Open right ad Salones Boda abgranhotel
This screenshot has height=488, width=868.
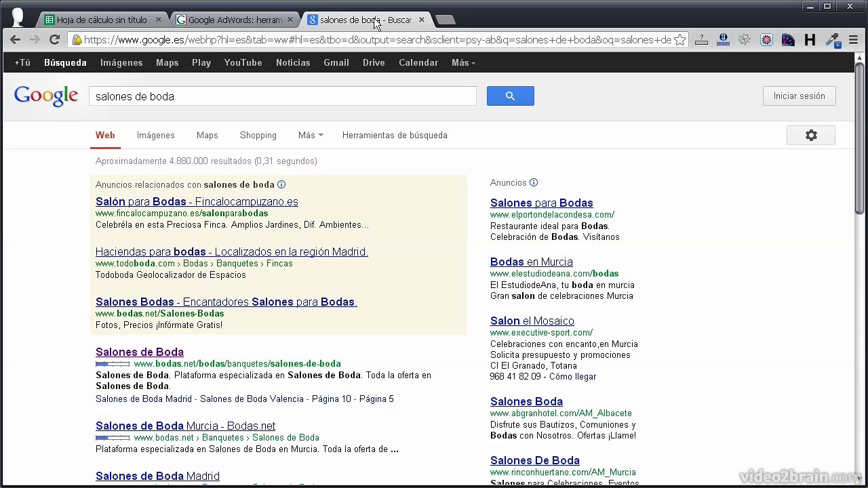coord(526,402)
